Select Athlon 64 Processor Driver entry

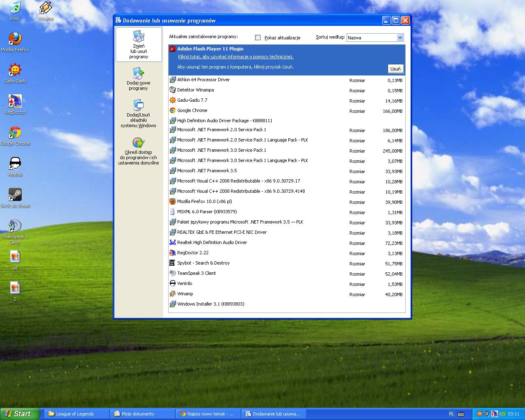tap(287, 80)
